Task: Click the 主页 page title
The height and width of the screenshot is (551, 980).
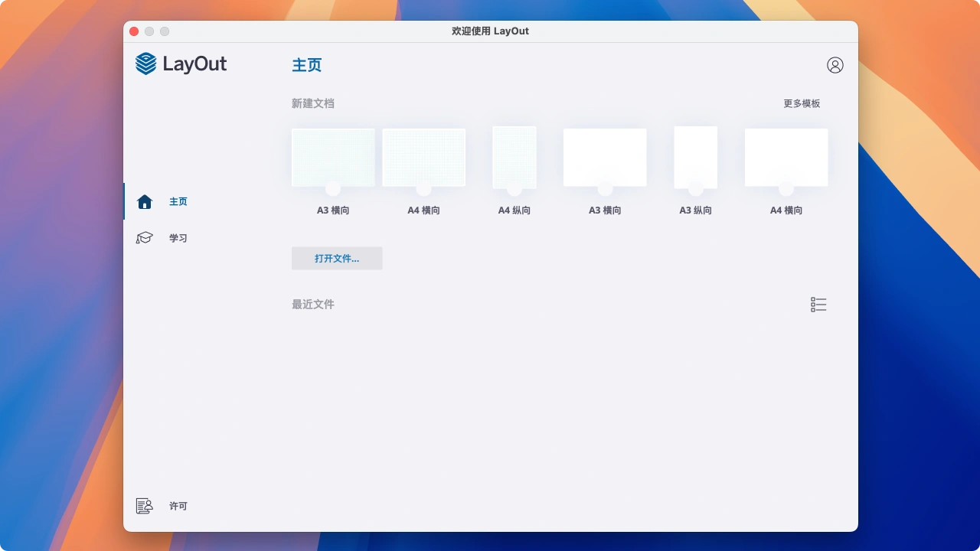Action: click(x=307, y=65)
